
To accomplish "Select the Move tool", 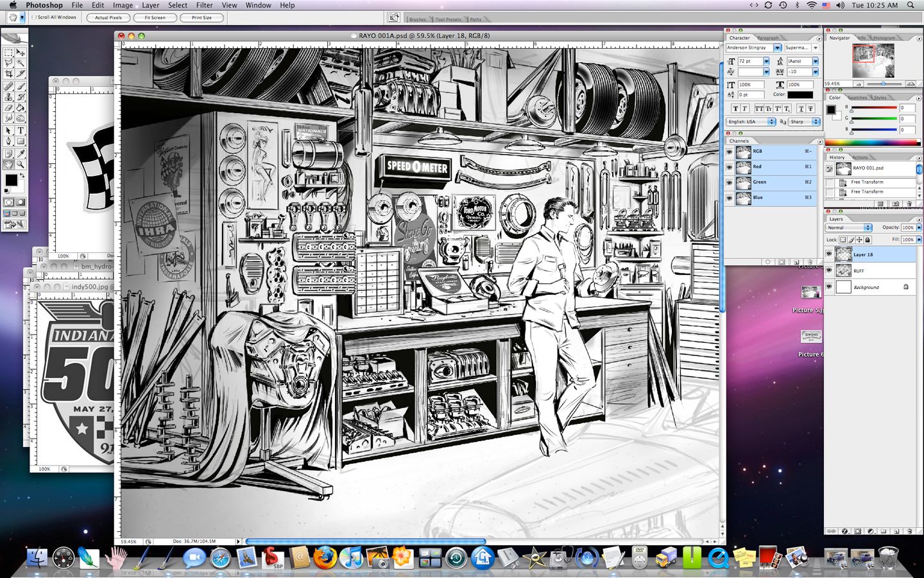I will click(x=21, y=53).
